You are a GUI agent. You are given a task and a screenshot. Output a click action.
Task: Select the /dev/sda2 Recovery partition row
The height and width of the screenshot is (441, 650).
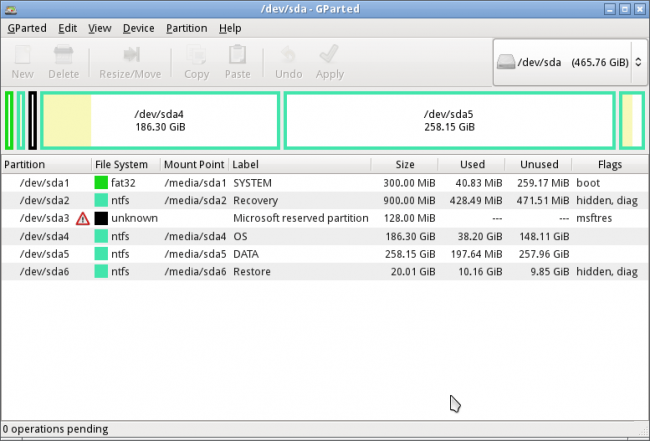tap(300, 200)
